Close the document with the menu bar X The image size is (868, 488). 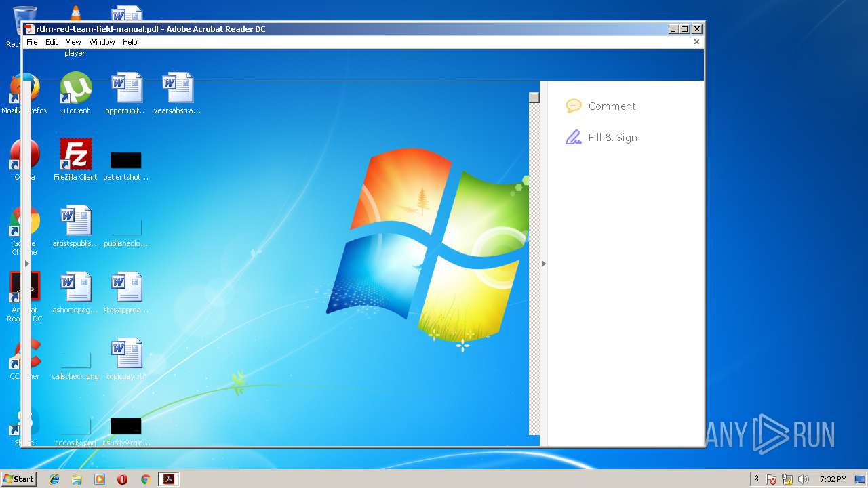coord(696,42)
